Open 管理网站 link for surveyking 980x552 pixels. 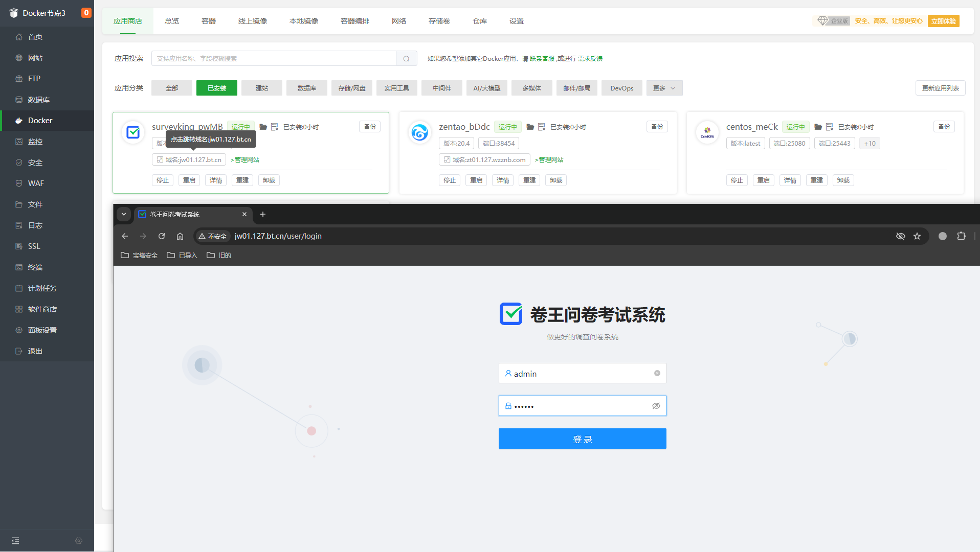click(246, 160)
